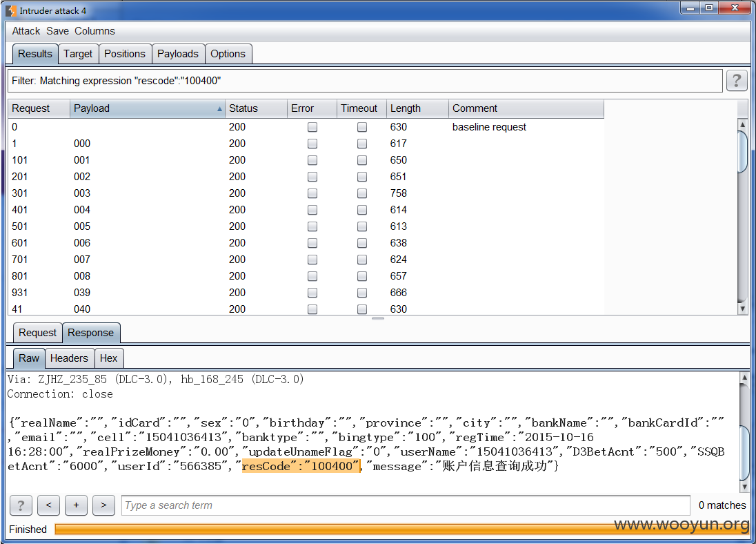
Task: Select the row with request number 501
Action: tap(306, 226)
